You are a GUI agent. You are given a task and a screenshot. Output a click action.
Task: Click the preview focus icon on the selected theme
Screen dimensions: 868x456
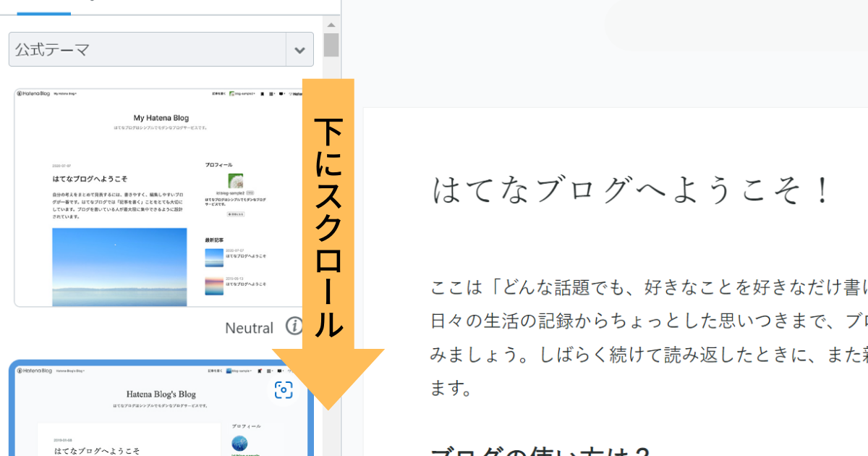pos(284,390)
